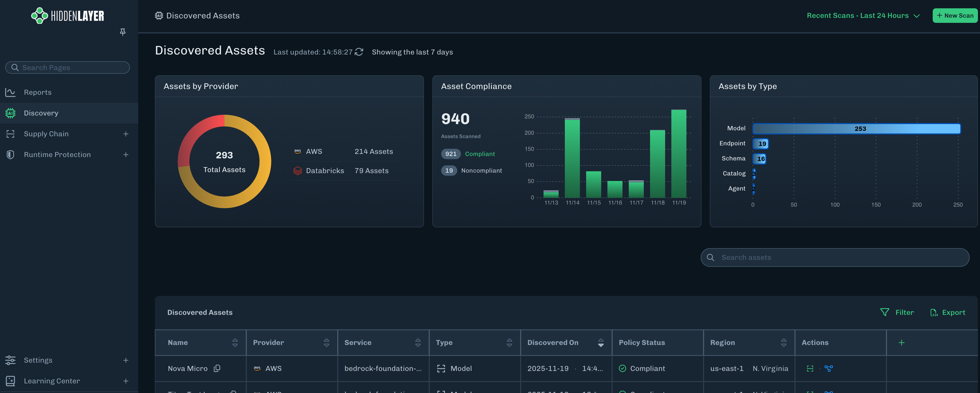The width and height of the screenshot is (980, 393).
Task: Open Reports from the sidebar
Action: [38, 92]
